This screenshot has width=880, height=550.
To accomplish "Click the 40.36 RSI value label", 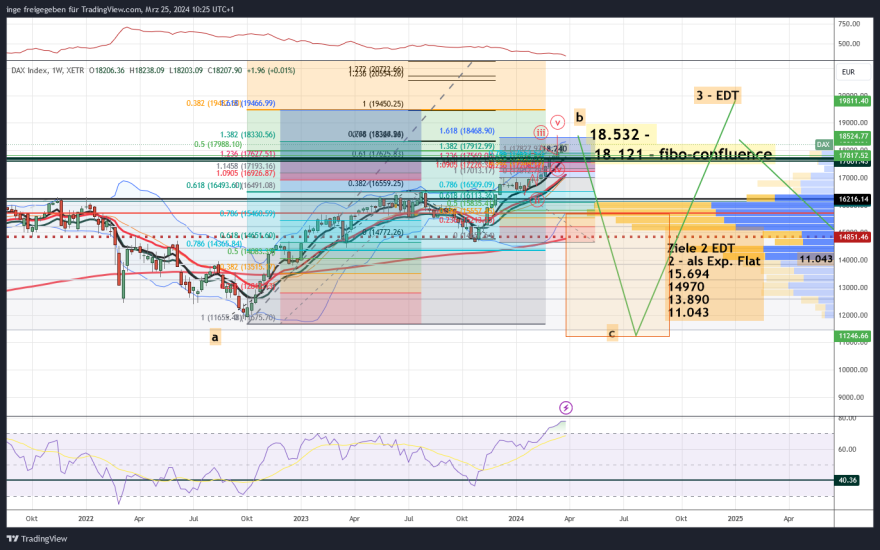I will point(848,480).
